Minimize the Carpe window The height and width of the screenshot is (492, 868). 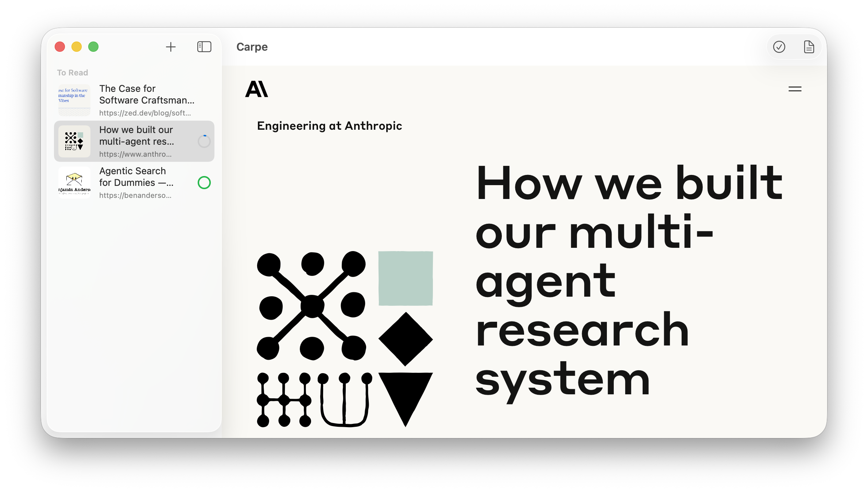point(77,47)
